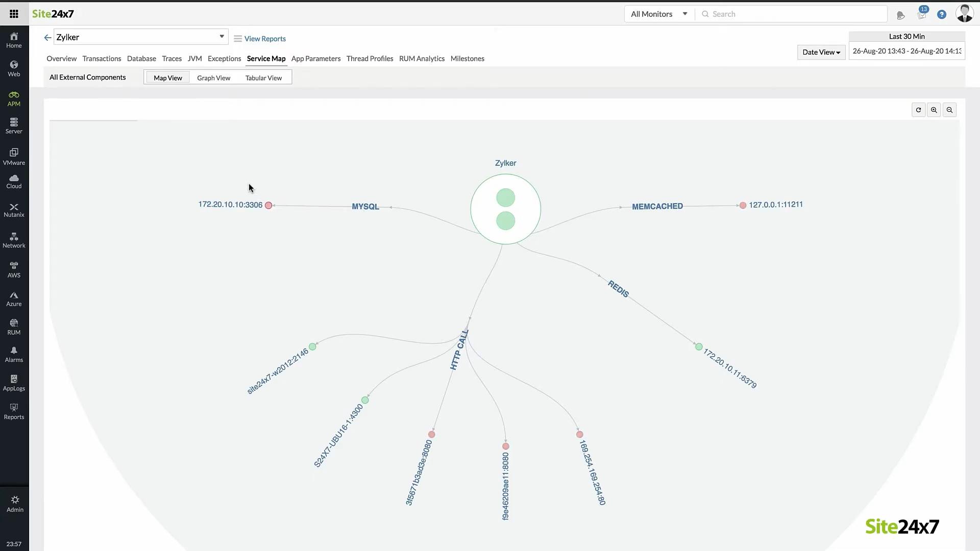Open the AWS sidebar icon
Image resolution: width=980 pixels, height=551 pixels.
(x=14, y=270)
